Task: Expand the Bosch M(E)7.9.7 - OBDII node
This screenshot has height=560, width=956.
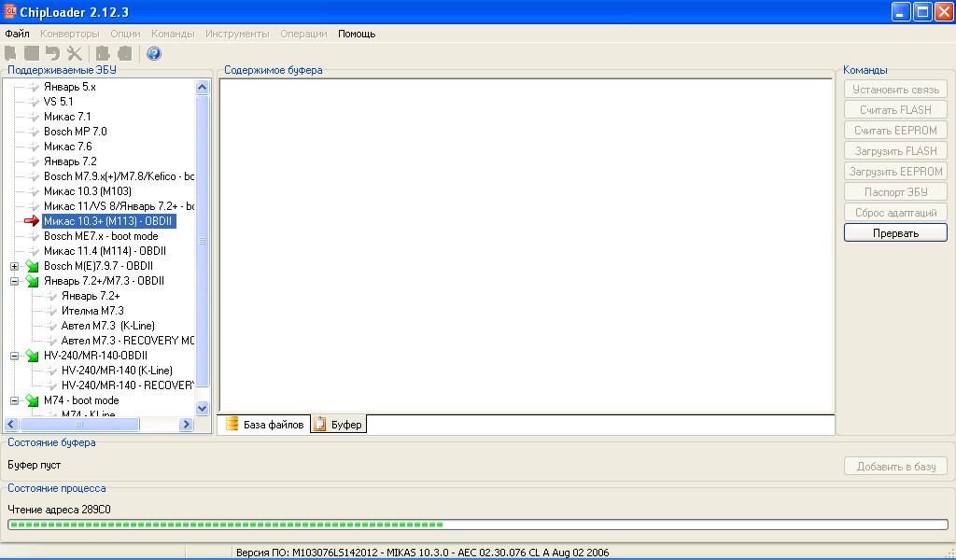Action: tap(15, 266)
